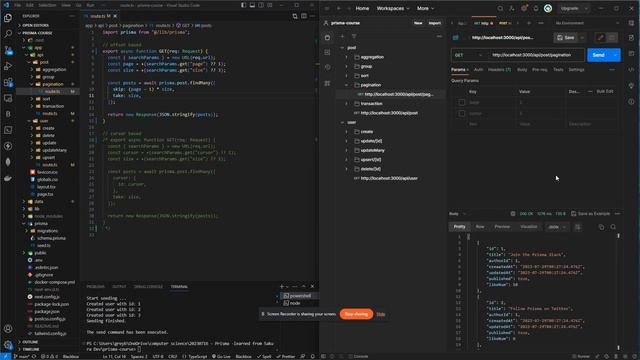The height and width of the screenshot is (360, 640).
Task: Open VS Code Accounts icon
Action: coord(8,329)
